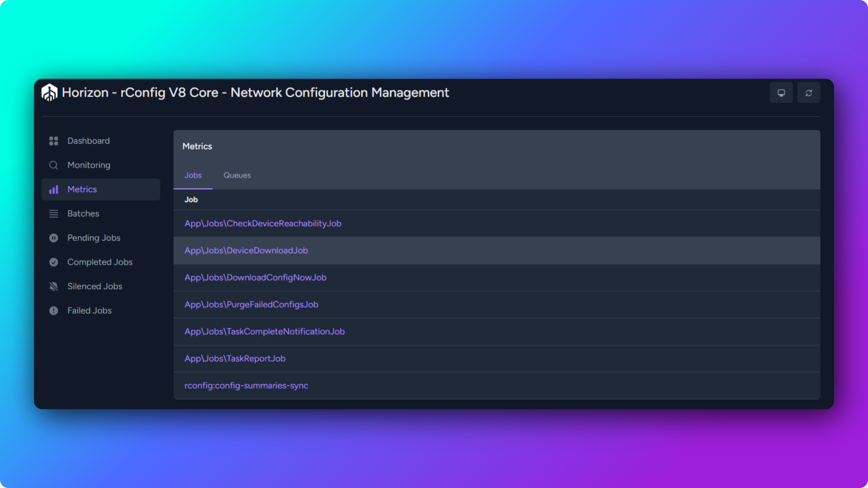This screenshot has width=868, height=488.
Task: Click the Metrics card heading
Action: (197, 146)
